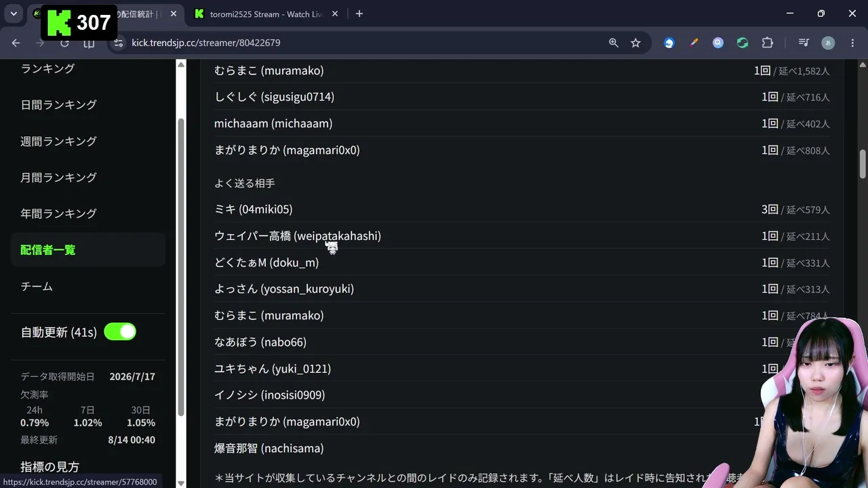The image size is (868, 488).
Task: Open よっさん (yossan_kuroyuki) link
Action: [x=284, y=289]
